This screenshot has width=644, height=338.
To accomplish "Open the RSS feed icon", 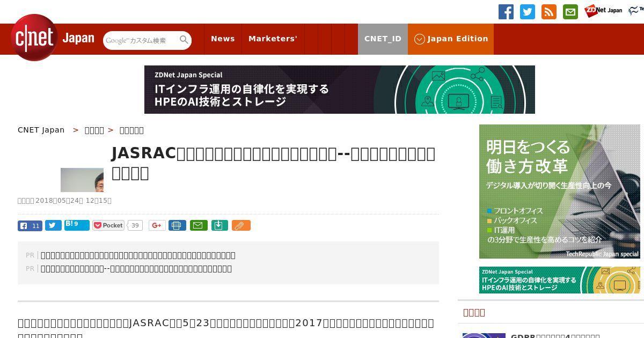I will tap(549, 12).
